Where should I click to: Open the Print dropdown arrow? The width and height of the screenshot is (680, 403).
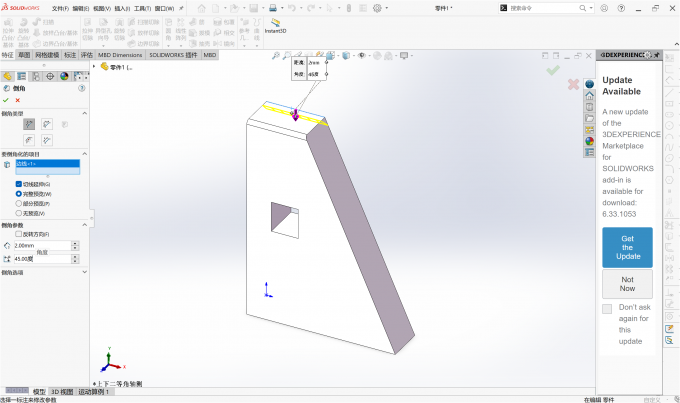(282, 8)
